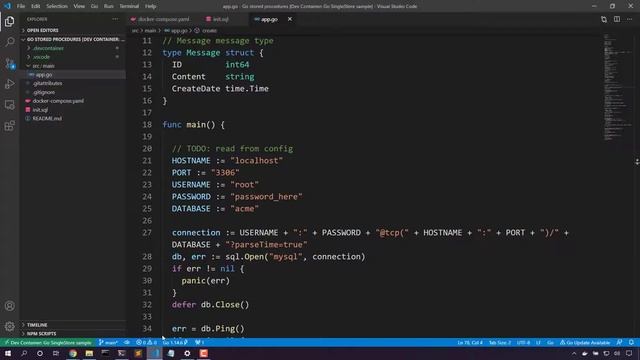Open the Explorer view in activity bar
Viewport: 640px width, 360px height.
[x=9, y=21]
